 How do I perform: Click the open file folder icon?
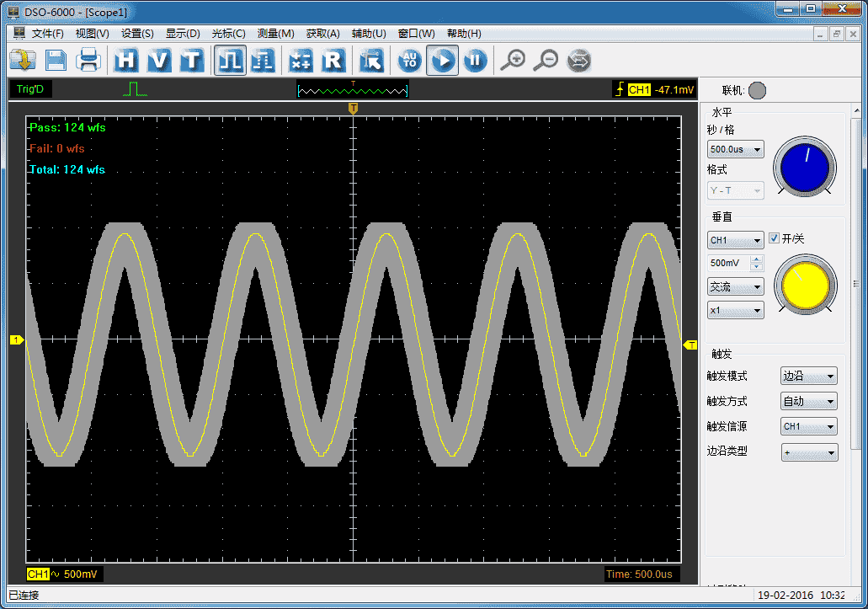tap(22, 60)
